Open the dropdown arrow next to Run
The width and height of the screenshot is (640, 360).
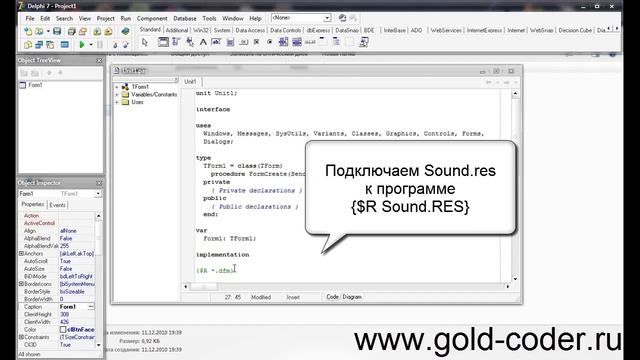(x=91, y=44)
